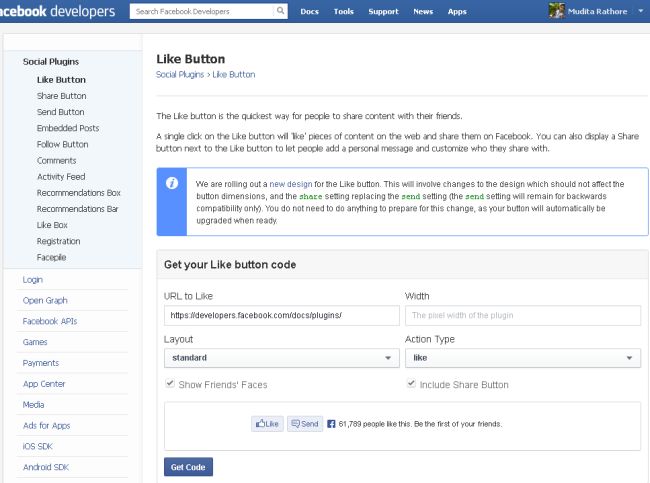Viewport: 650px width, 483px height.
Task: Select Like Button in sidebar
Action: click(61, 80)
